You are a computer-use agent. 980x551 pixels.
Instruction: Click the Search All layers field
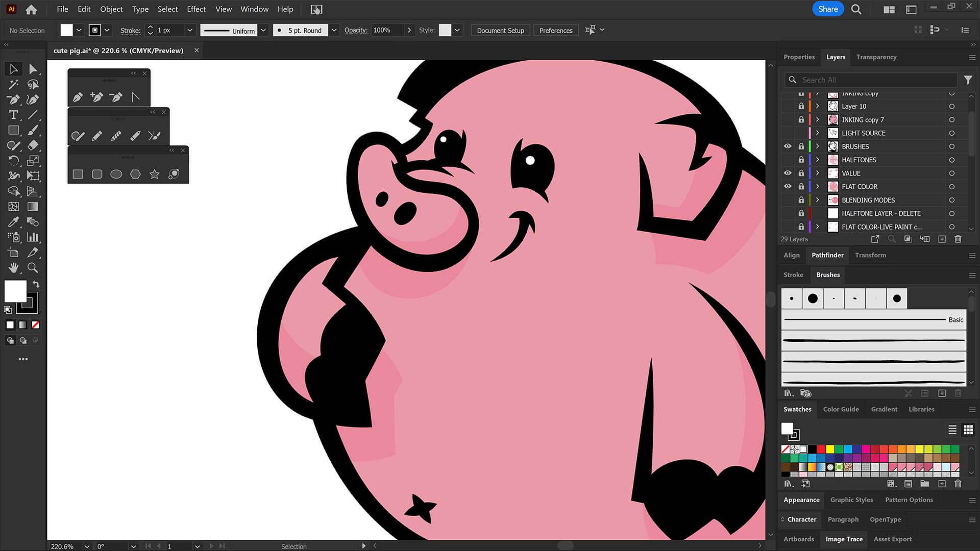pyautogui.click(x=870, y=80)
